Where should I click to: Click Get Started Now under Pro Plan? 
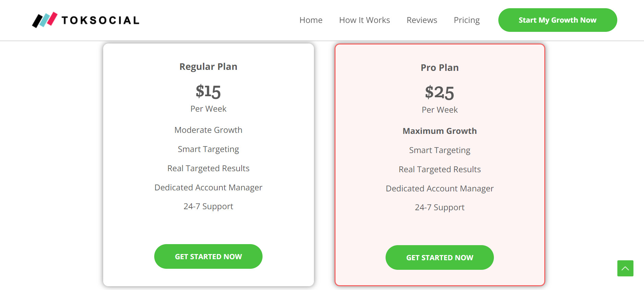pyautogui.click(x=439, y=257)
